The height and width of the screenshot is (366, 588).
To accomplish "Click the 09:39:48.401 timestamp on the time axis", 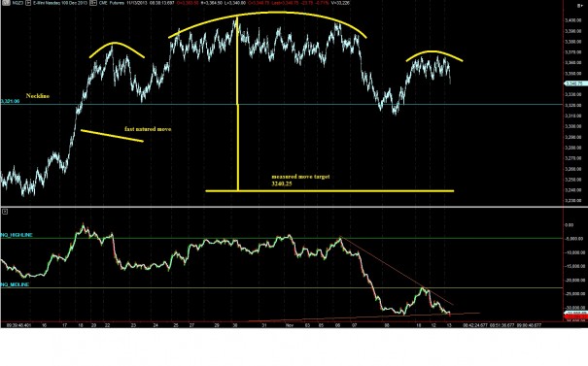I will coord(18,325).
